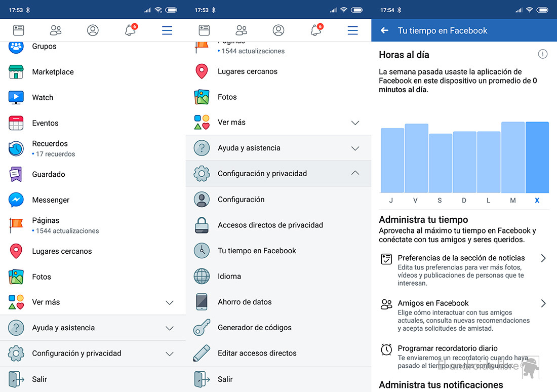Open the Messenger icon
The width and height of the screenshot is (557, 392).
click(16, 200)
